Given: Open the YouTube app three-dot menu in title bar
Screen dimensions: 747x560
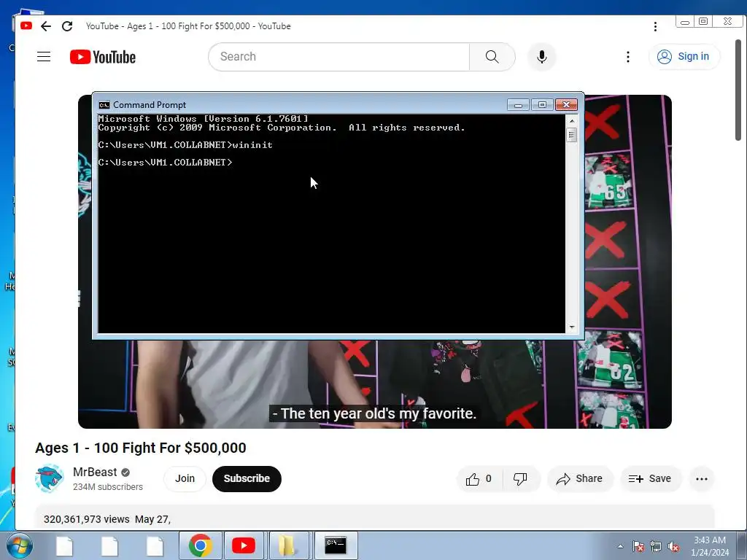Looking at the screenshot, I should pyautogui.click(x=655, y=27).
